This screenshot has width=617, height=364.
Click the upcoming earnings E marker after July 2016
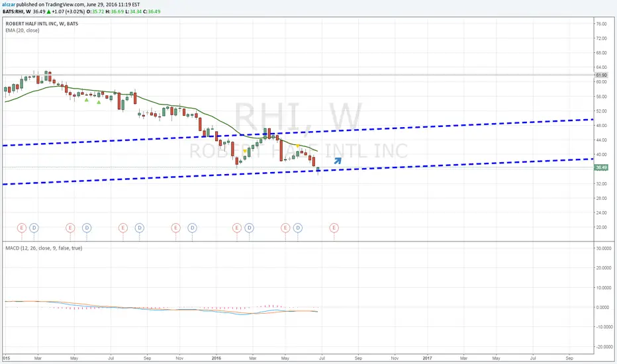[x=334, y=228]
